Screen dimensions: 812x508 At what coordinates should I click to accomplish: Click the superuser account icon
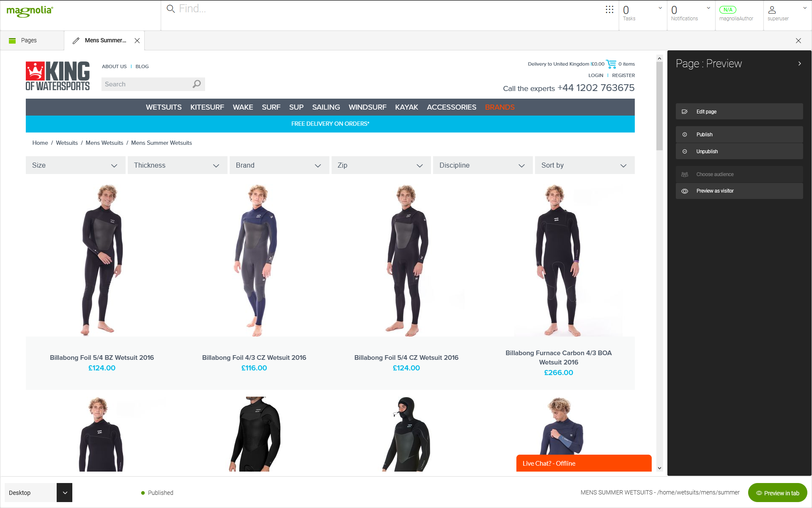tap(772, 10)
